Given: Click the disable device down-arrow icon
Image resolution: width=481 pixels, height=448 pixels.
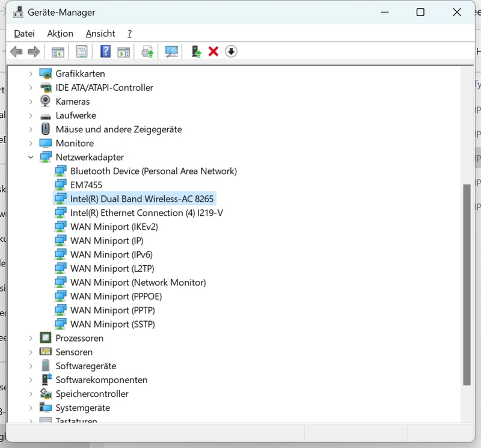Looking at the screenshot, I should [x=231, y=52].
